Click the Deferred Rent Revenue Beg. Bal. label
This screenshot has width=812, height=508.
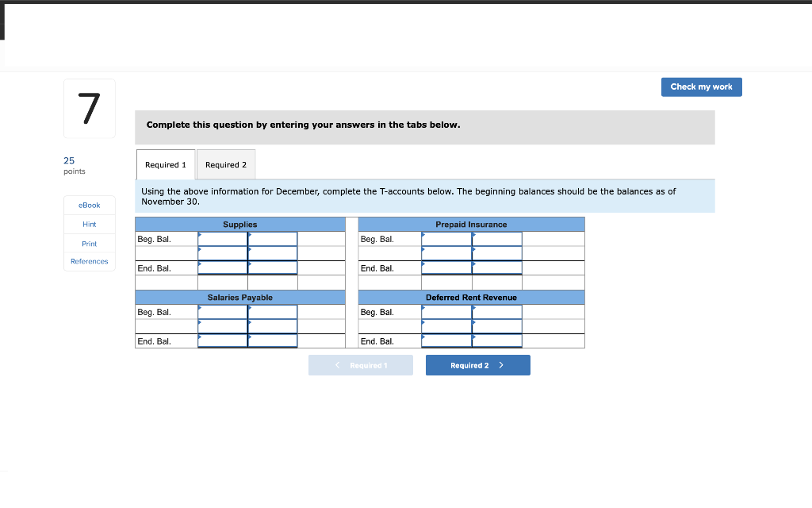[377, 313]
